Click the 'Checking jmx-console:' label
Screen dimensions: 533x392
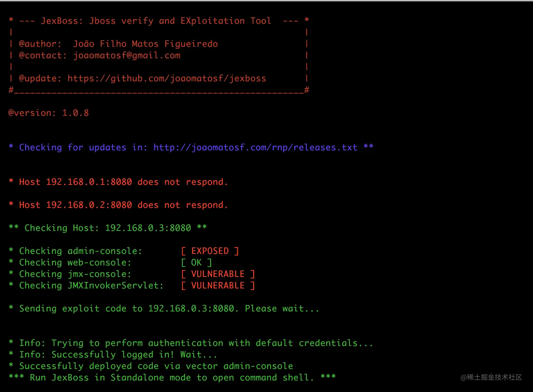click(x=75, y=274)
